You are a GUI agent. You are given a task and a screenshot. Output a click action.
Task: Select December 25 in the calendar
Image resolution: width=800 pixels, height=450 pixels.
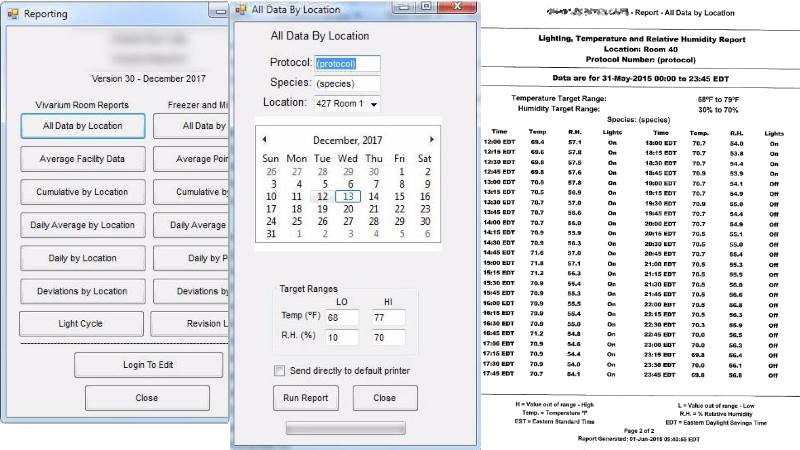pos(297,221)
